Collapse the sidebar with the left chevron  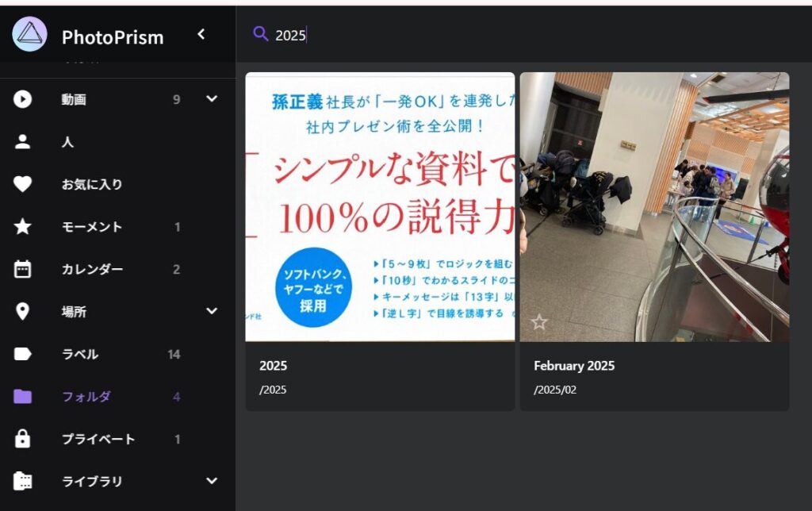(201, 35)
